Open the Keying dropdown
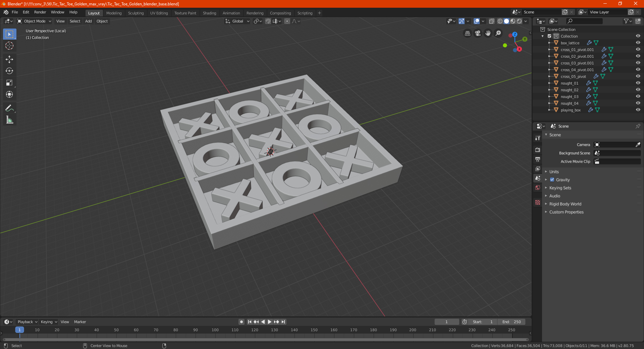 49,322
